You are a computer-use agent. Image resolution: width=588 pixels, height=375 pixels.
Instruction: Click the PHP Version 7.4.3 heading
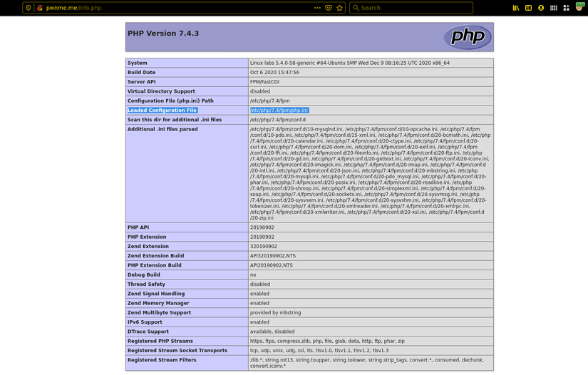(x=163, y=34)
